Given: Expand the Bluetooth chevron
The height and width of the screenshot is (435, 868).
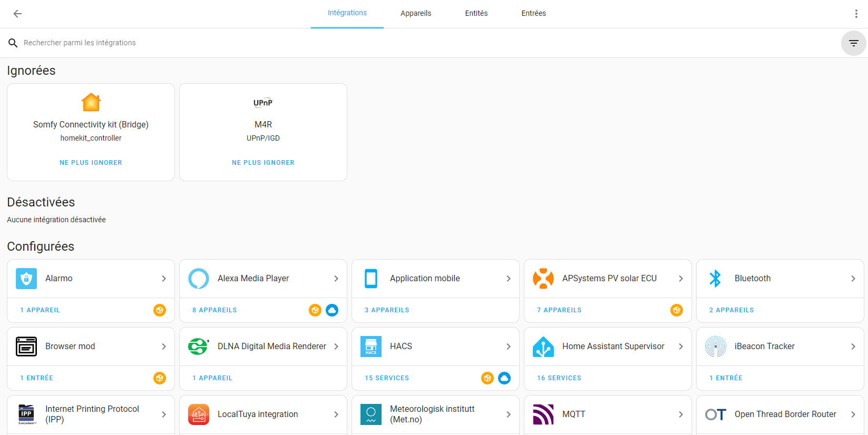Looking at the screenshot, I should (x=853, y=279).
